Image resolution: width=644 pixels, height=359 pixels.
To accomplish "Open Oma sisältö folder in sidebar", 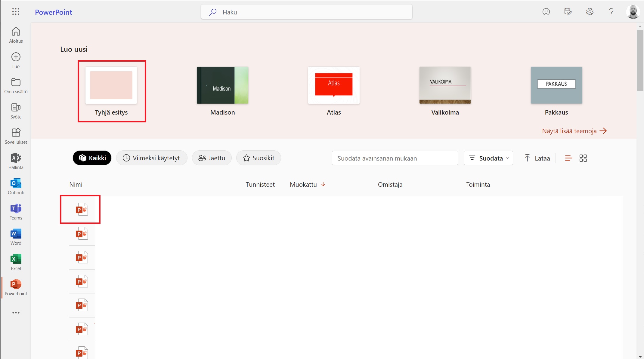I will click(16, 86).
